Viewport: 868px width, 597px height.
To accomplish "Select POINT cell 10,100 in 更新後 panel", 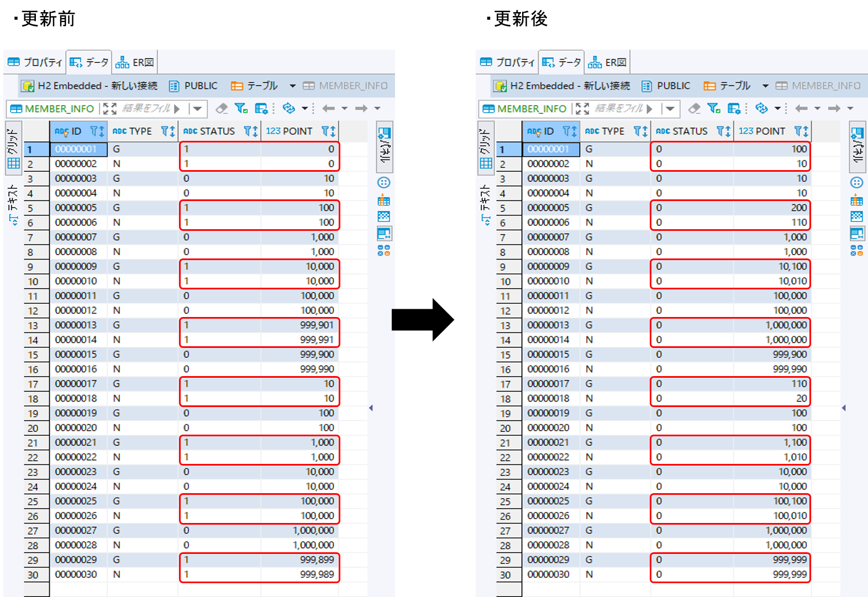I will [772, 266].
